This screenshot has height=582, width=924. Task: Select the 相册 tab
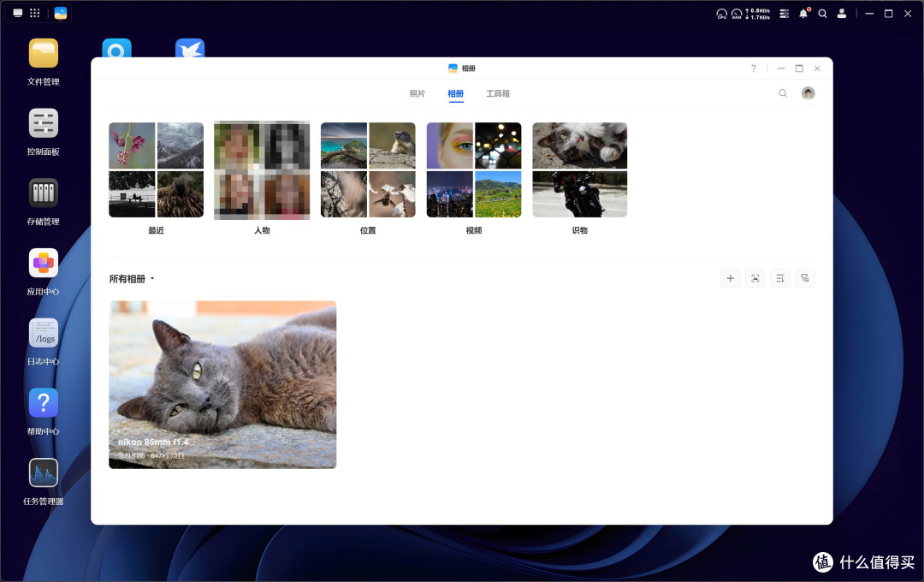coord(455,93)
